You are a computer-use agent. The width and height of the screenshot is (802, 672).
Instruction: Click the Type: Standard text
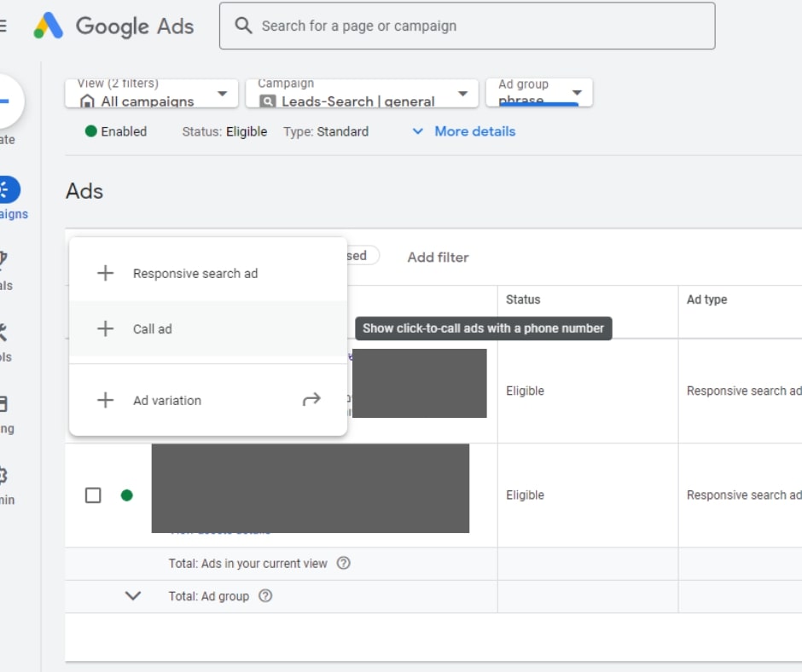pyautogui.click(x=326, y=131)
